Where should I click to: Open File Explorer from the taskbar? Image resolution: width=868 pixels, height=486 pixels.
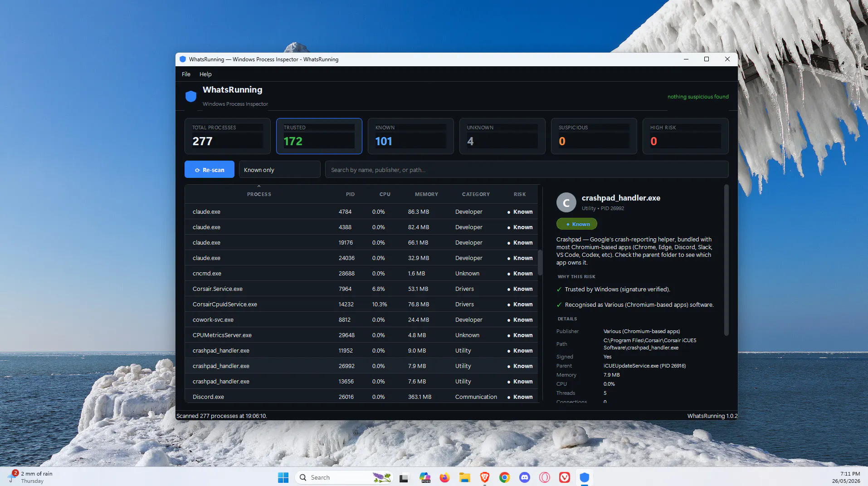click(x=464, y=477)
